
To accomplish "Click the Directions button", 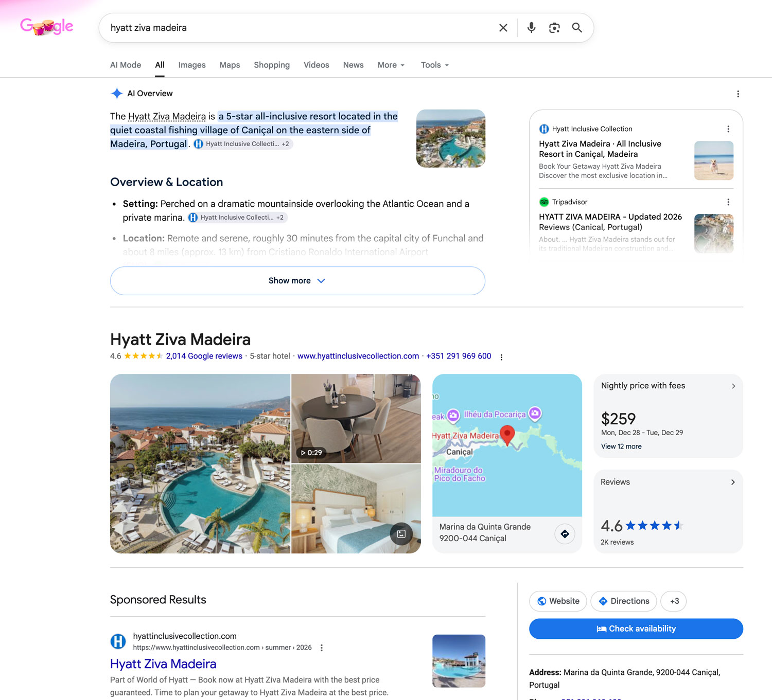I will pos(624,601).
